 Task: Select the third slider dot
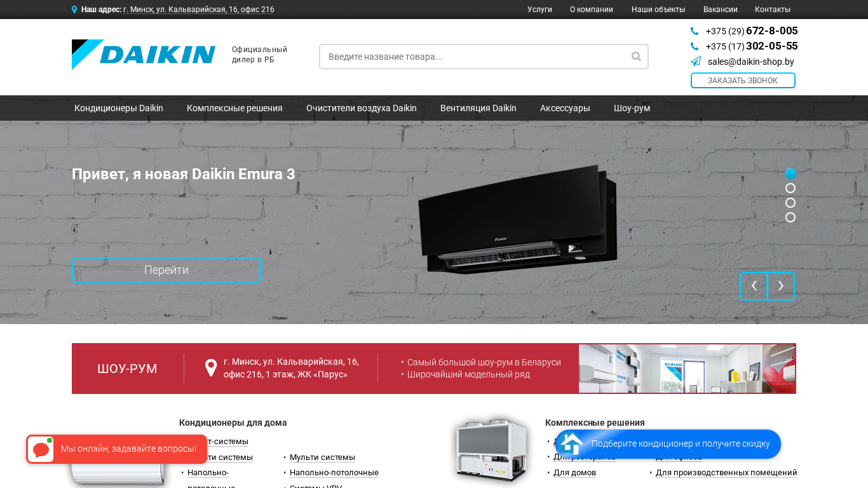pyautogui.click(x=790, y=203)
